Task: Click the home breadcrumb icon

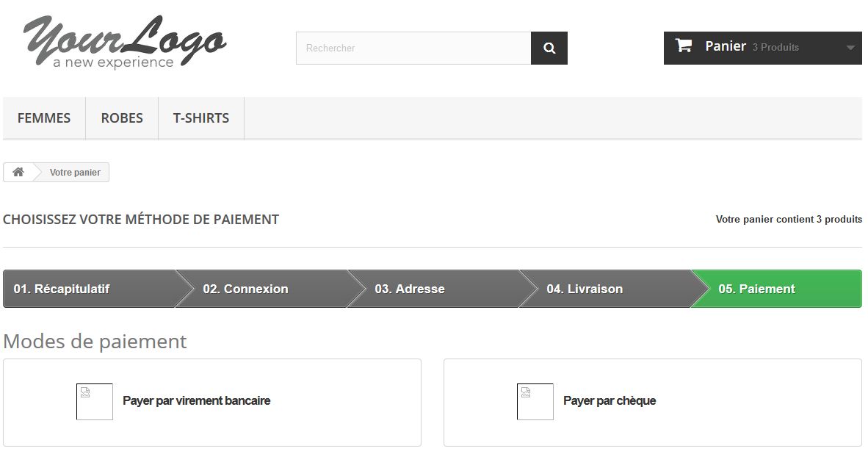Action: (18, 172)
